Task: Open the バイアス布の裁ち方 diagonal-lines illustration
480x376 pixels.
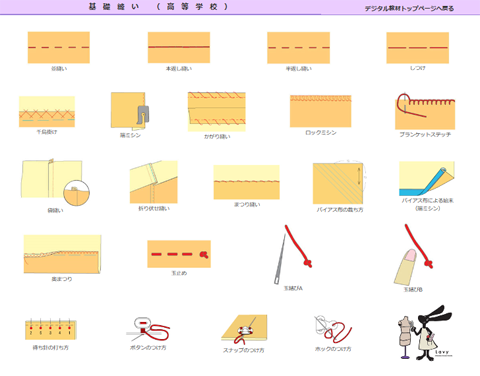Action: click(339, 182)
